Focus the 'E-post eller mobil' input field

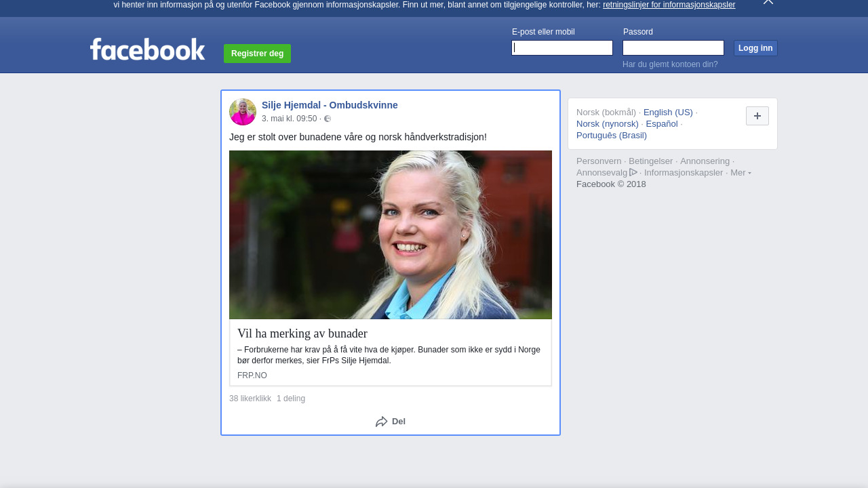(562, 47)
